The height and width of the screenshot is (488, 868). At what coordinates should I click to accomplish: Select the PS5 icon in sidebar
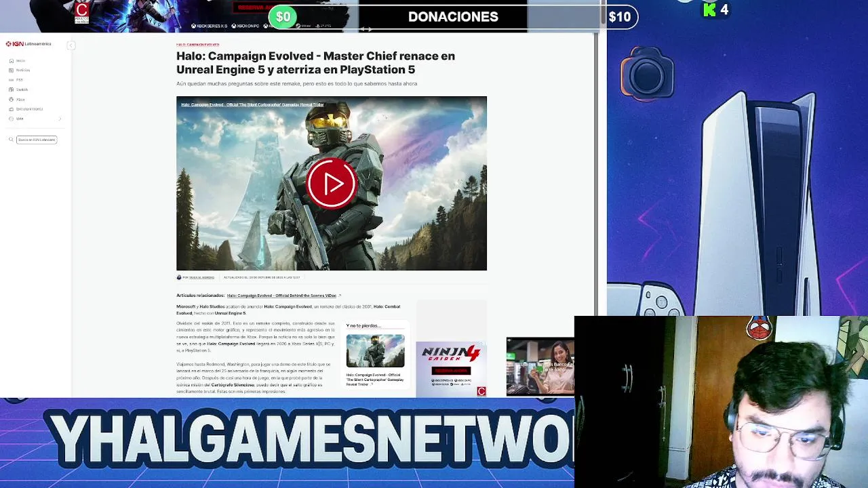[11, 80]
